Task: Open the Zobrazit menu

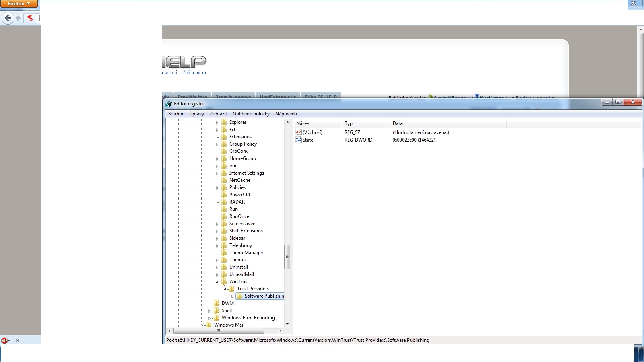Action: [218, 114]
